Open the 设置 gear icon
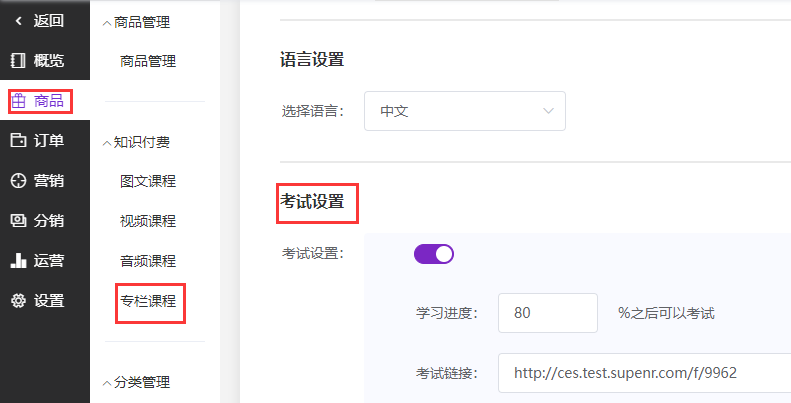791x403 pixels. (18, 301)
